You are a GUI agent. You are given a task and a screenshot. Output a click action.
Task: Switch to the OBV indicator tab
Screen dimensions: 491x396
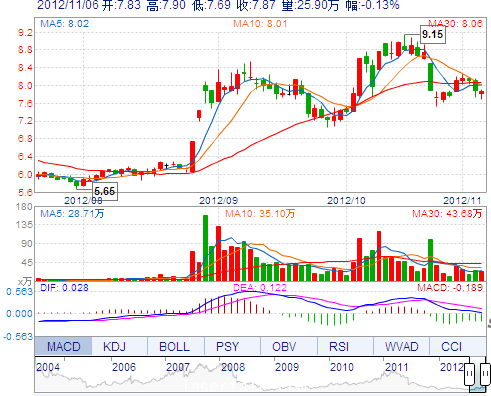click(284, 347)
